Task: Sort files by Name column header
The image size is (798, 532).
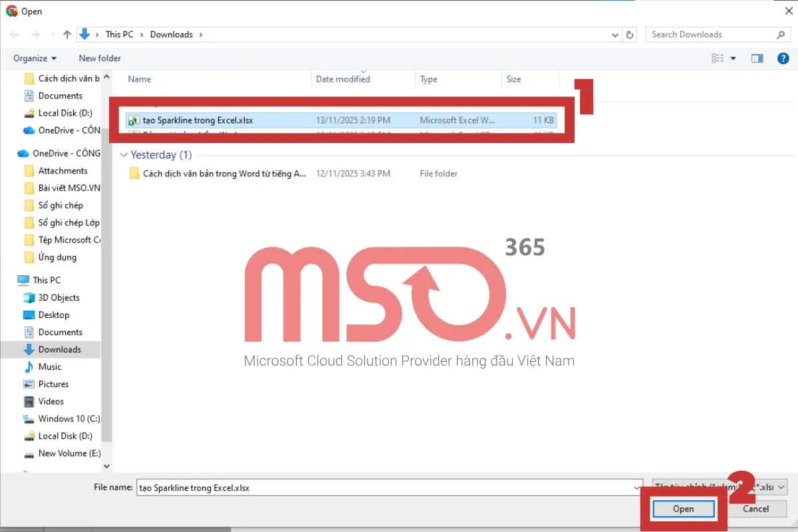Action: point(140,79)
